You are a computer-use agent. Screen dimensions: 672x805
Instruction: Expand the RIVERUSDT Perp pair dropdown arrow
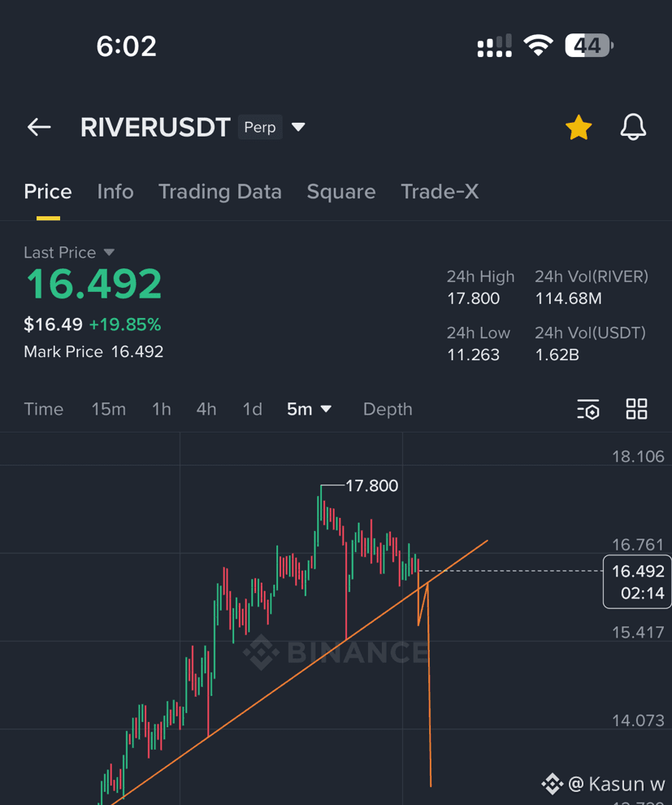pyautogui.click(x=298, y=127)
